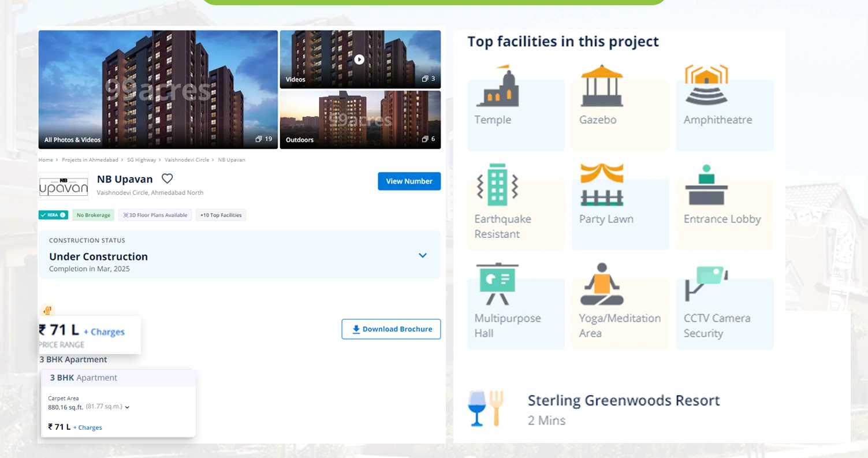Click the Entrance Lobby icon
Image resolution: width=868 pixels, height=458 pixels.
[707, 185]
